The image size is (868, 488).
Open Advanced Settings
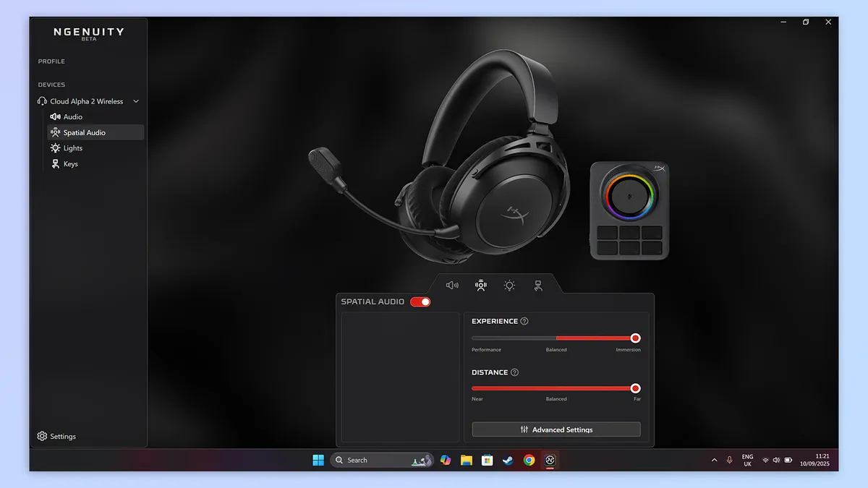point(556,429)
